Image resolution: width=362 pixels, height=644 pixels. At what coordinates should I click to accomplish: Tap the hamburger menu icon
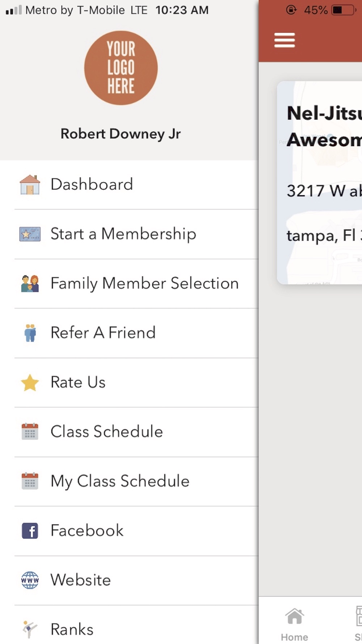coord(285,40)
